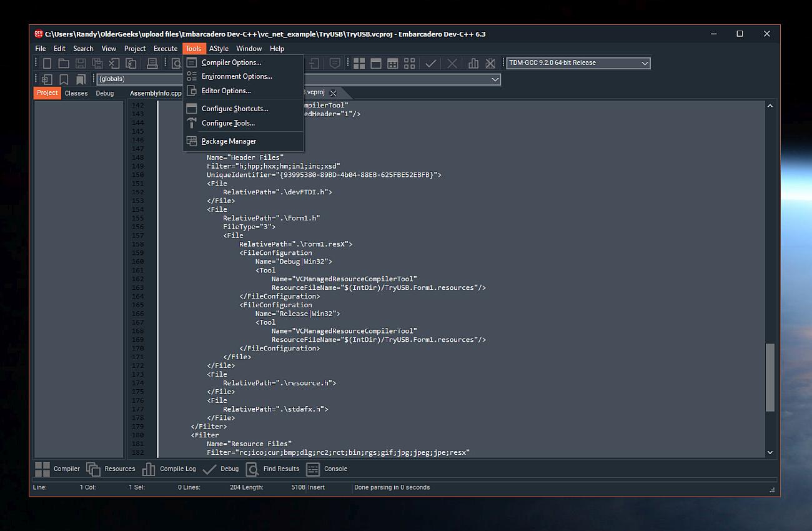812x531 pixels.
Task: Click the Toggle Bookmark outline icon
Action: click(x=64, y=79)
